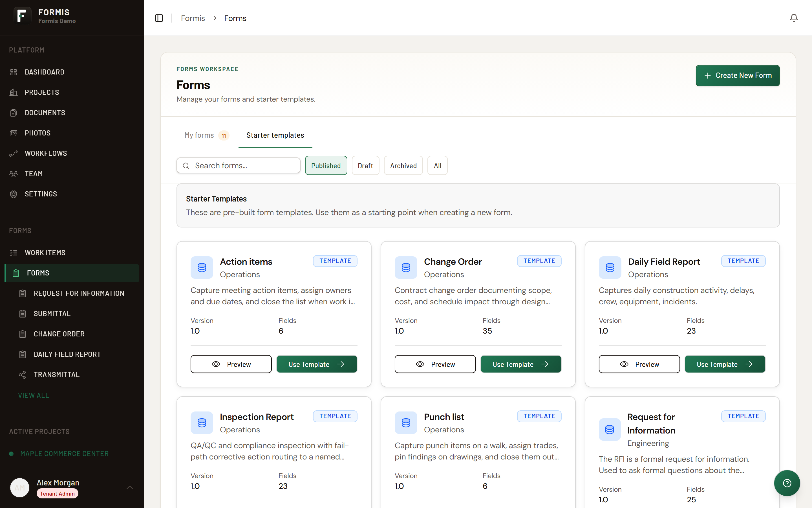
Task: Click the Settings gear icon
Action: tap(14, 194)
